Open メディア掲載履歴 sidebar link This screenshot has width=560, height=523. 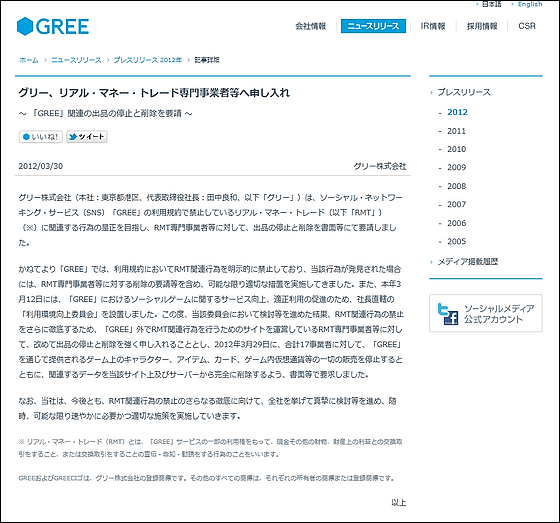[x=468, y=262]
